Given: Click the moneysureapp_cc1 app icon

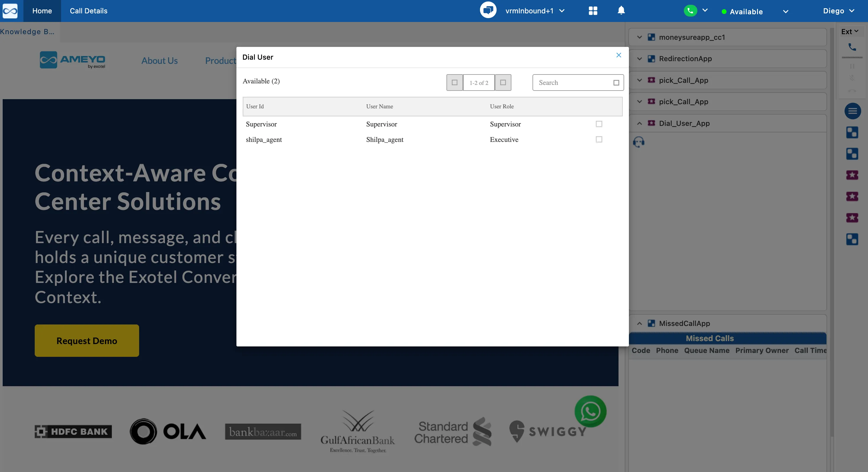Looking at the screenshot, I should [x=651, y=37].
